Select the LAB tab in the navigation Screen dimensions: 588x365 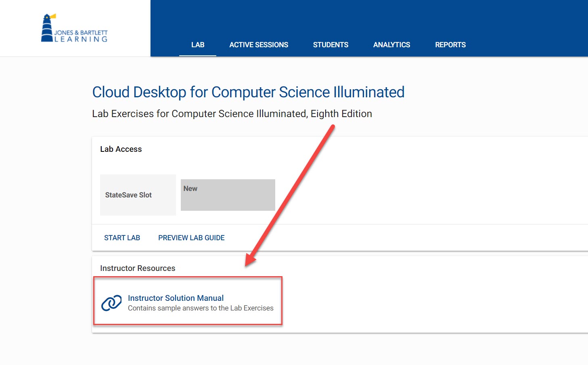click(197, 45)
